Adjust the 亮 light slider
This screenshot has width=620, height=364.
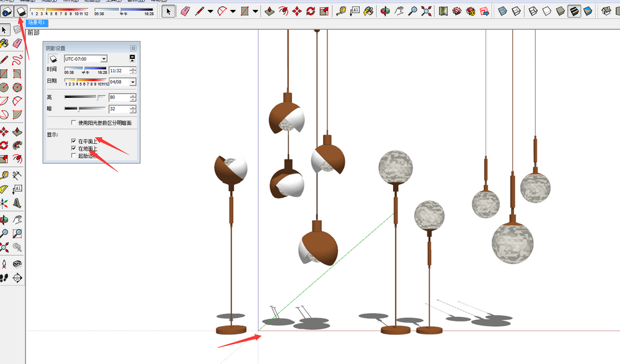point(85,97)
